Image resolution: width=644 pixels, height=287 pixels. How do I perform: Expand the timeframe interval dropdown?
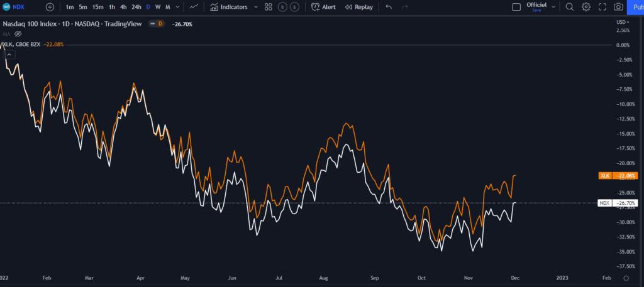coord(177,7)
